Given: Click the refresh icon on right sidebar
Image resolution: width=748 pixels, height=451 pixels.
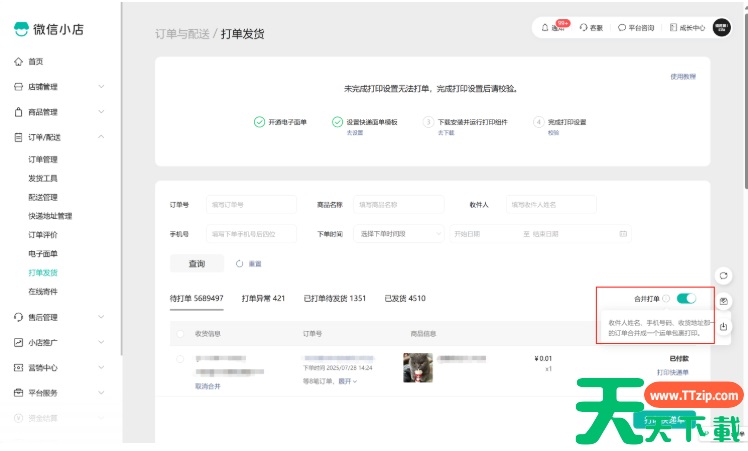Looking at the screenshot, I should pyautogui.click(x=723, y=275).
